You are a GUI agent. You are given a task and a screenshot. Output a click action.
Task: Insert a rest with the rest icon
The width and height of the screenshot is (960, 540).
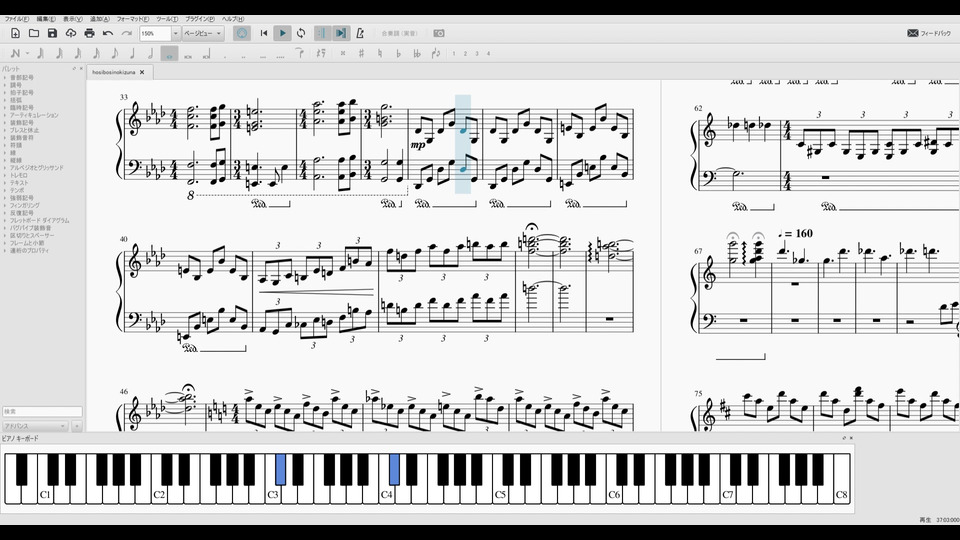pyautogui.click(x=320, y=53)
